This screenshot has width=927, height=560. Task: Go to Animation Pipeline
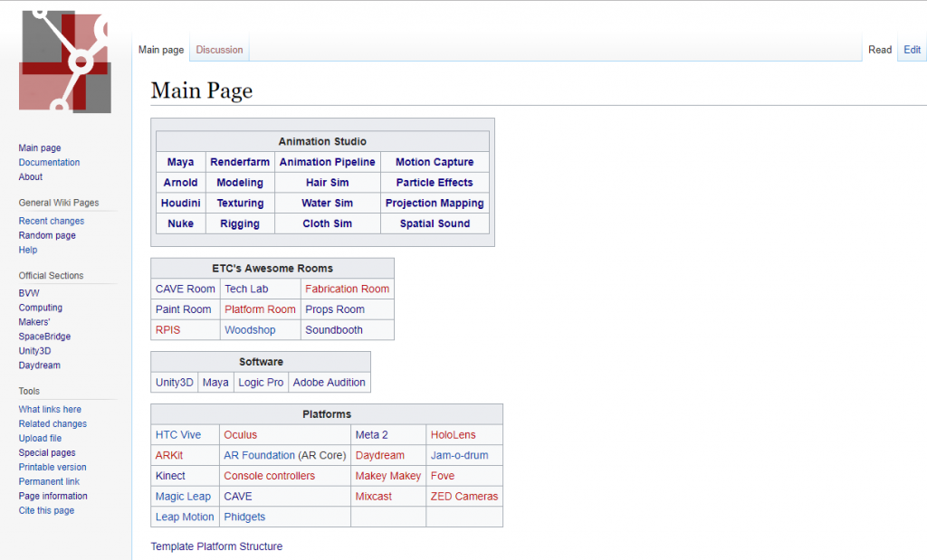328,162
